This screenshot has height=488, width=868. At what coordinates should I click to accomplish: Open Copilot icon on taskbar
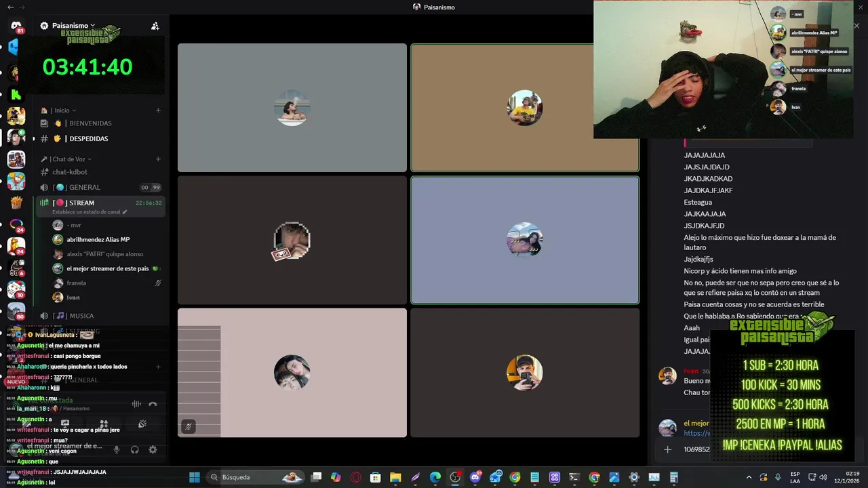[x=336, y=477]
